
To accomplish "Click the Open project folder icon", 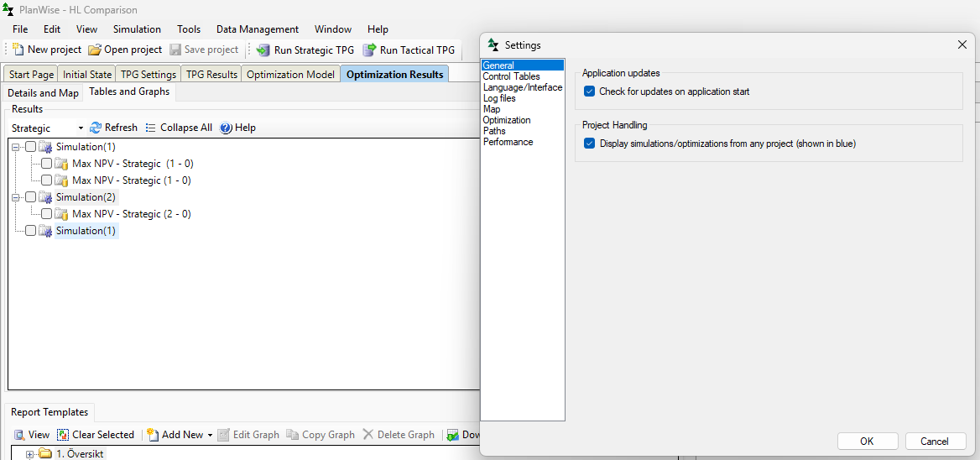I will coord(95,50).
